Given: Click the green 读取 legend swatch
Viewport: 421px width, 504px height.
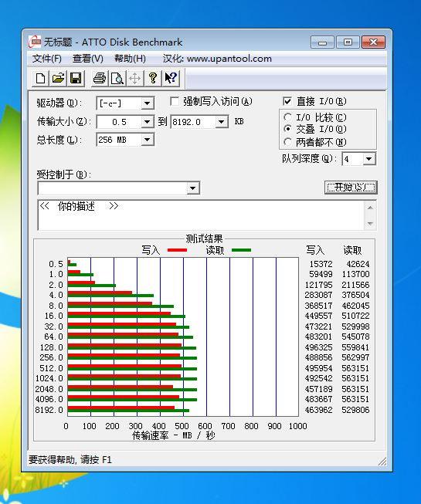Looking at the screenshot, I should (x=241, y=250).
